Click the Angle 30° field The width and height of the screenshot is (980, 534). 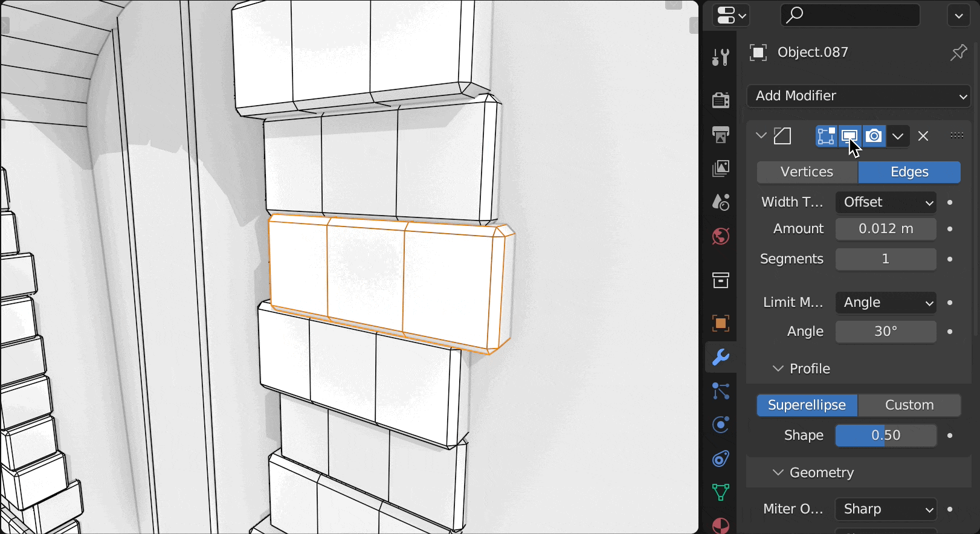(886, 332)
